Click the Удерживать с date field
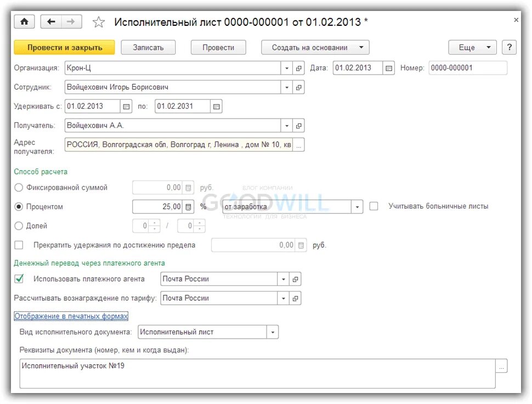The height and width of the screenshot is (404, 532). click(92, 106)
